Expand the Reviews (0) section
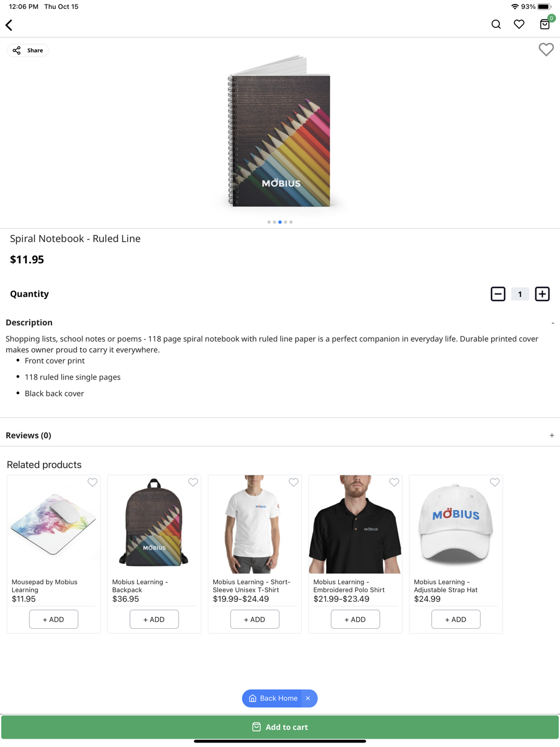The width and height of the screenshot is (560, 747). click(552, 436)
